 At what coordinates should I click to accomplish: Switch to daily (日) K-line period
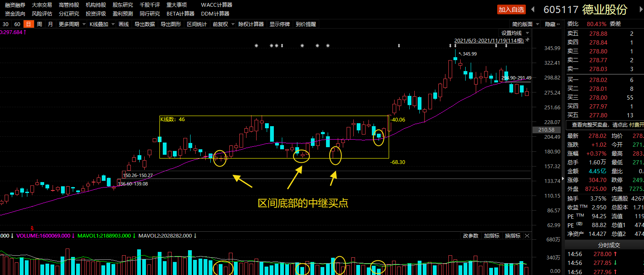pos(28,24)
